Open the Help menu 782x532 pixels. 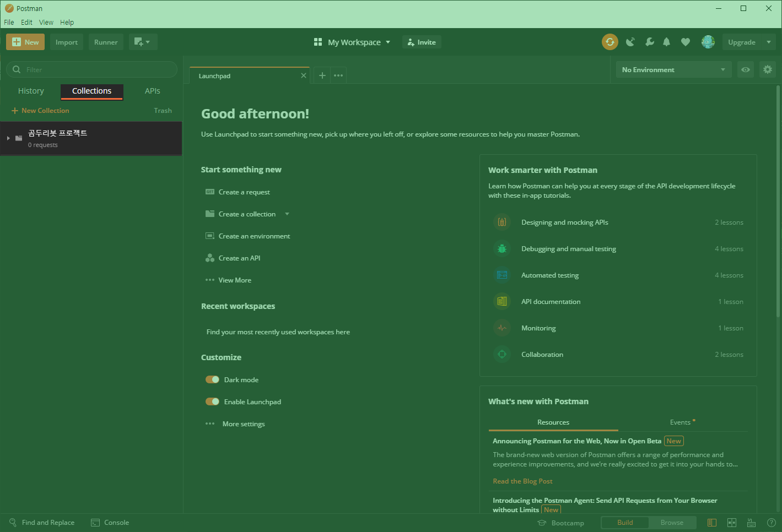pyautogui.click(x=67, y=23)
